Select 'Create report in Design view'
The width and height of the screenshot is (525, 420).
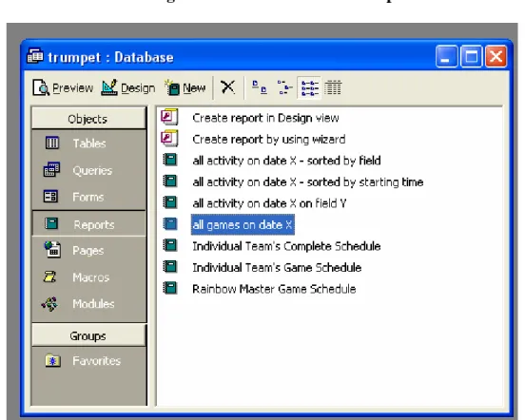tap(265, 118)
